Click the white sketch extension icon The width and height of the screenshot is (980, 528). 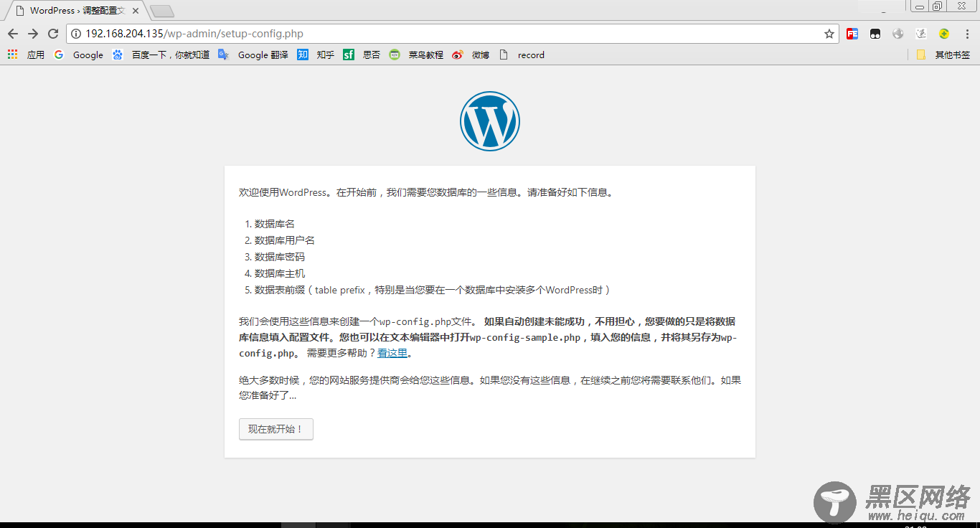921,34
